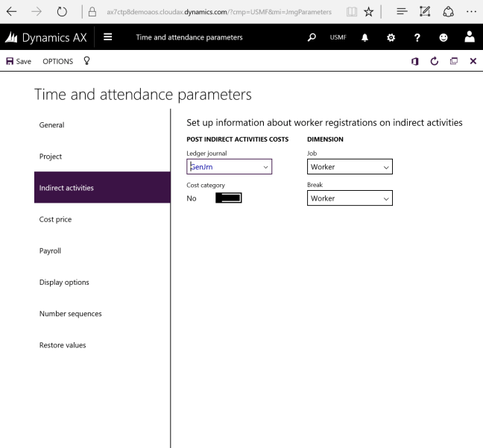Open the settings gear menu
The width and height of the screenshot is (483, 448).
(393, 37)
